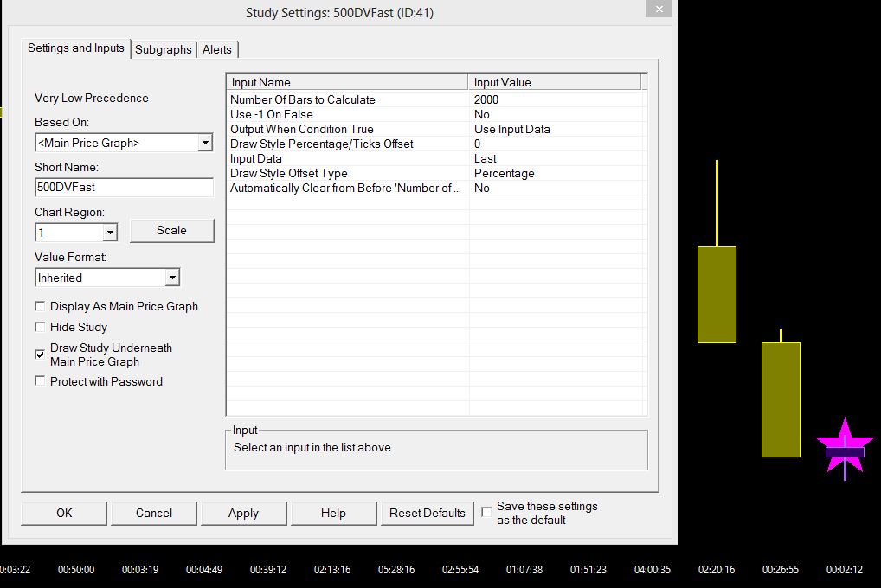Uncheck Draw Study Underneath Main Price Graph
881x588 pixels.
[x=40, y=355]
